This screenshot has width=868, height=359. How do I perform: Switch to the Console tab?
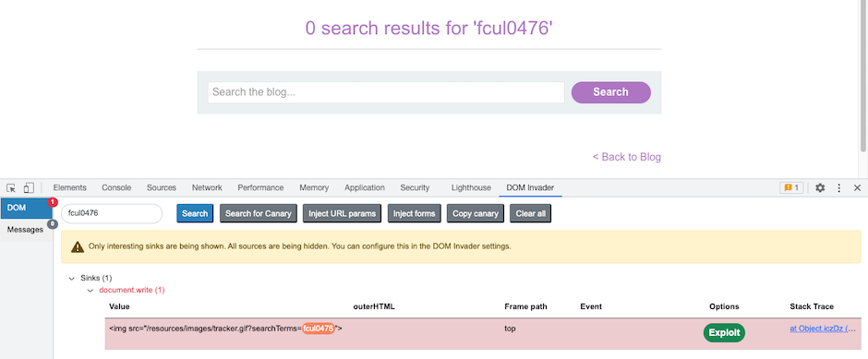pyautogui.click(x=116, y=187)
